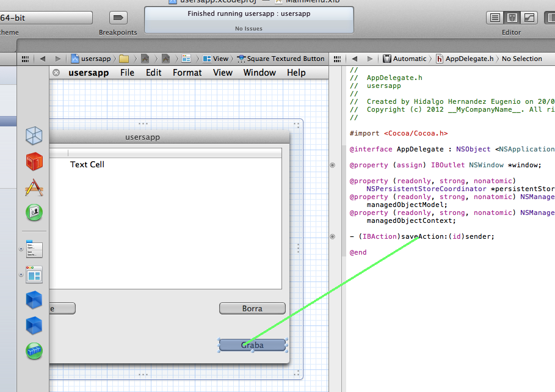The width and height of the screenshot is (555, 392).
Task: Select the Main Menu icon in objects dock
Action: (34, 249)
